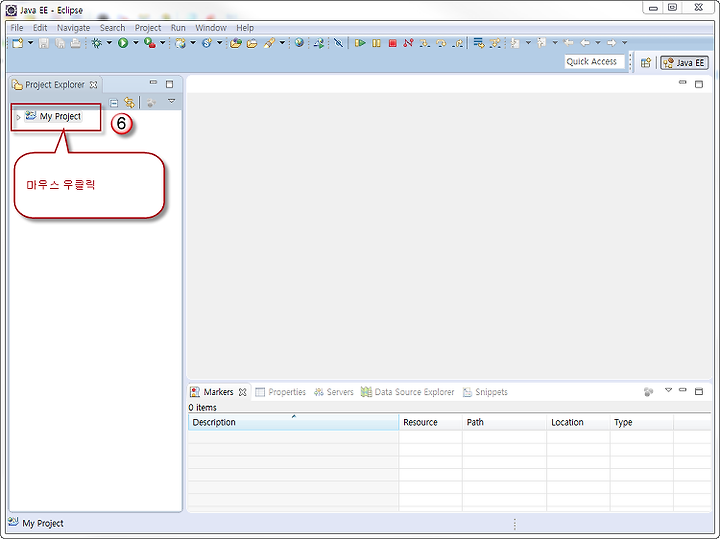Open the Markers view menu triangle
This screenshot has height=539, width=720.
[x=669, y=390]
